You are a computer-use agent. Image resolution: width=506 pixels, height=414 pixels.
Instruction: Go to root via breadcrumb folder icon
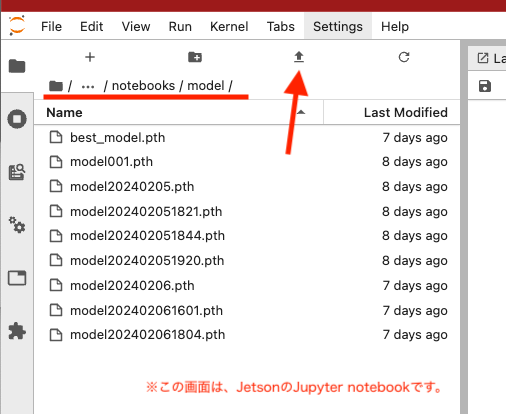pos(56,86)
